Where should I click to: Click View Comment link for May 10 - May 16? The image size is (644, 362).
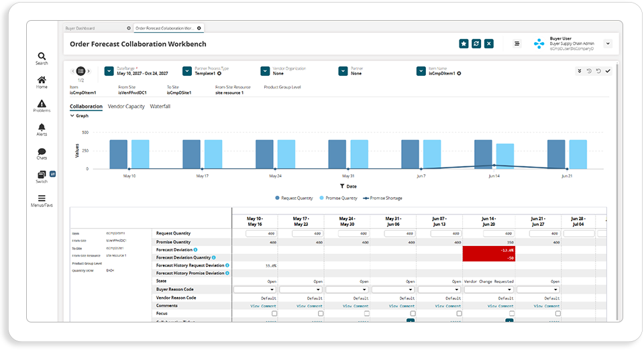pyautogui.click(x=263, y=306)
